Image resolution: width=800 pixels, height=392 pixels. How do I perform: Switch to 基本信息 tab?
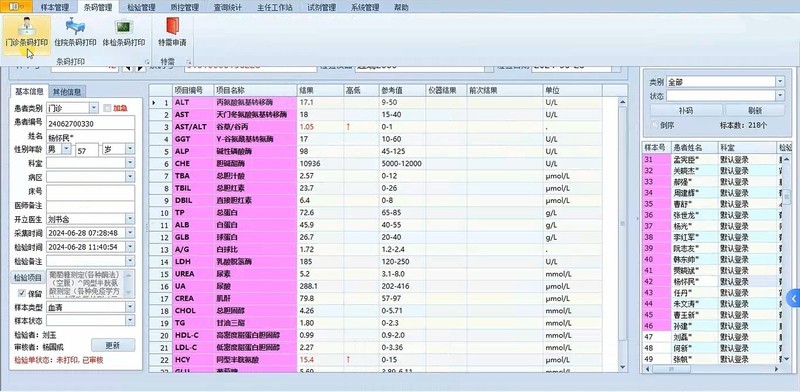29,92
